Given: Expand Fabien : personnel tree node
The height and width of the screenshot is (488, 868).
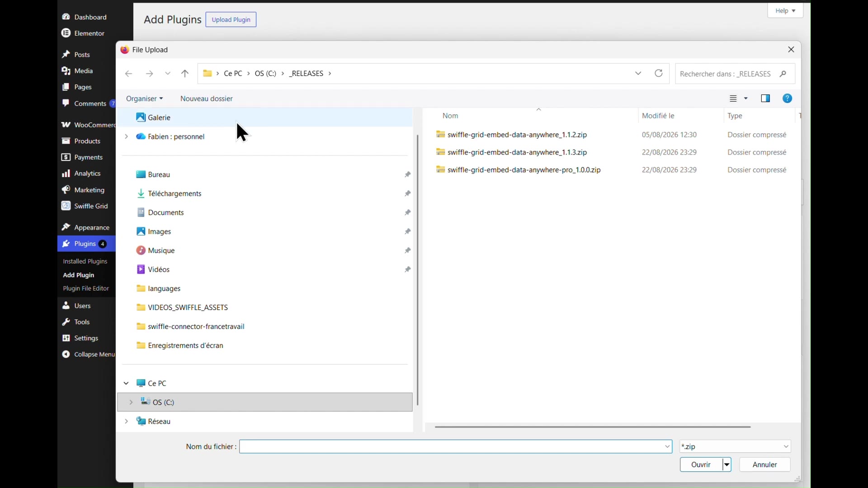Looking at the screenshot, I should [126, 136].
